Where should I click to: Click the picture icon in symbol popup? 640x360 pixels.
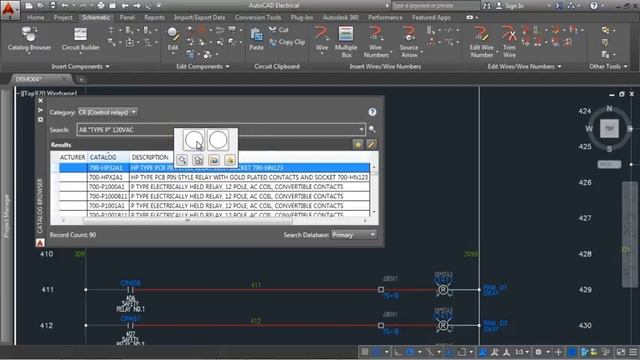coord(214,160)
